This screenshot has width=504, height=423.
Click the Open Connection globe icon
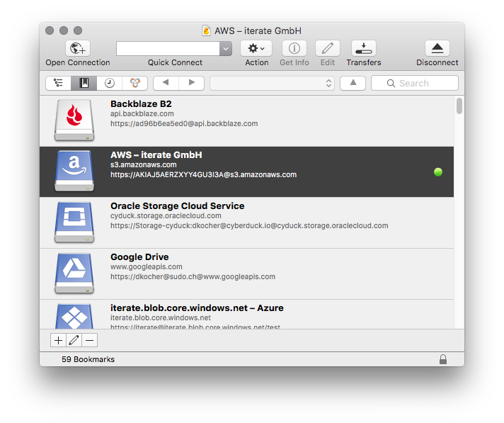point(77,48)
